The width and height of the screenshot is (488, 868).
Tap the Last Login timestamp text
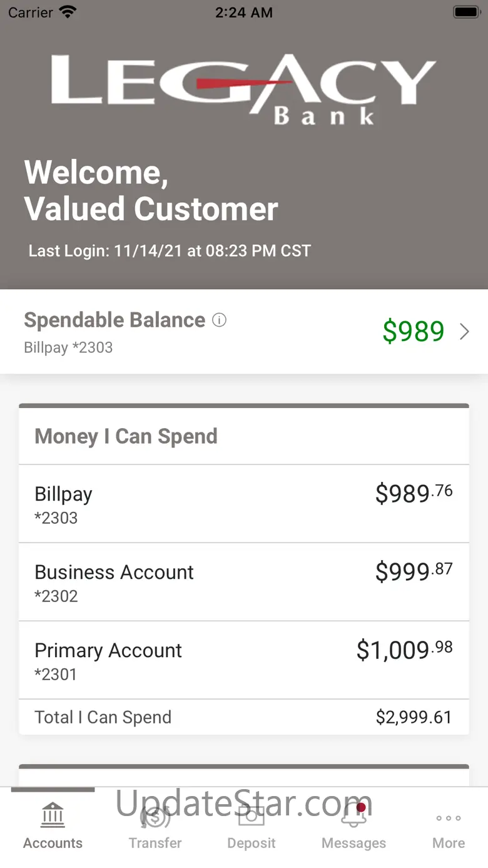tap(170, 251)
